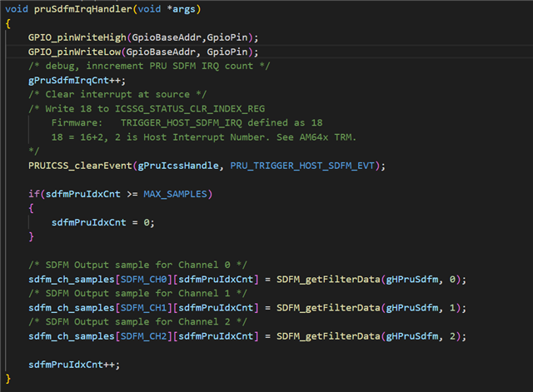533x392 pixels.
Task: Click the 'SDFM Output sample for Channel 0' comment
Action: [x=137, y=265]
